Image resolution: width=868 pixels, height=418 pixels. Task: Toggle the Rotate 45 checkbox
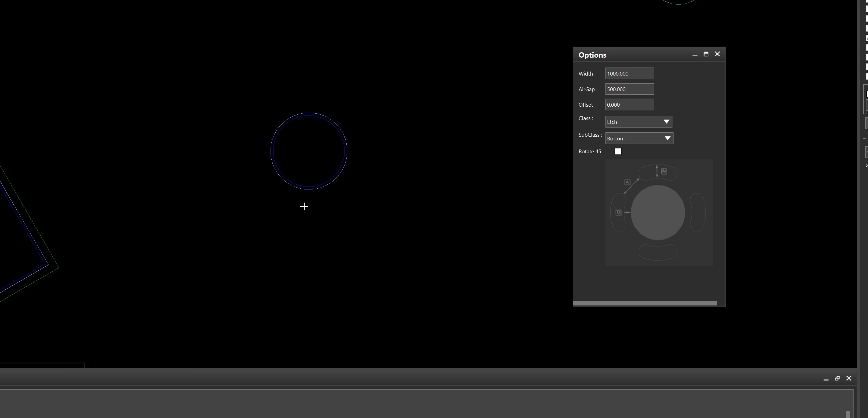pos(618,151)
